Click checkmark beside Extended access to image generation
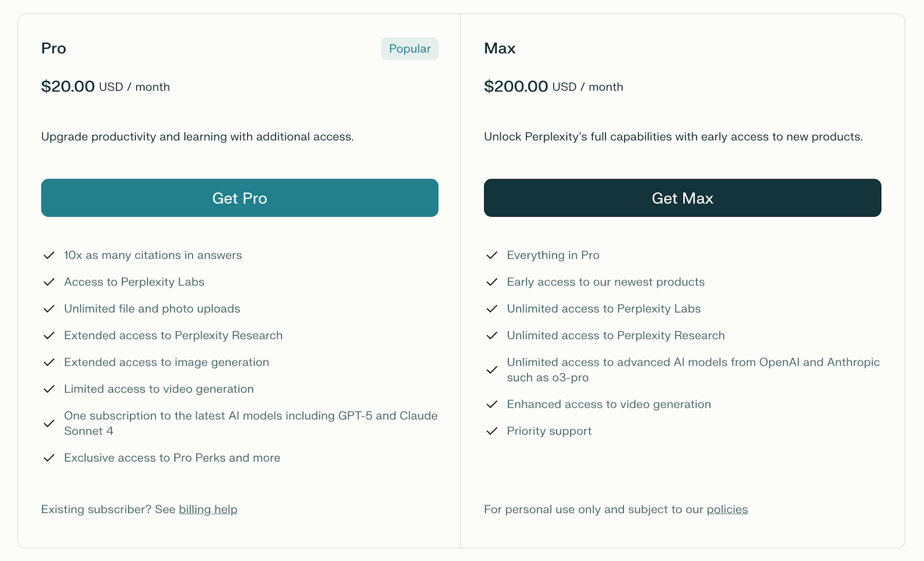The width and height of the screenshot is (924, 561). pyautogui.click(x=49, y=362)
